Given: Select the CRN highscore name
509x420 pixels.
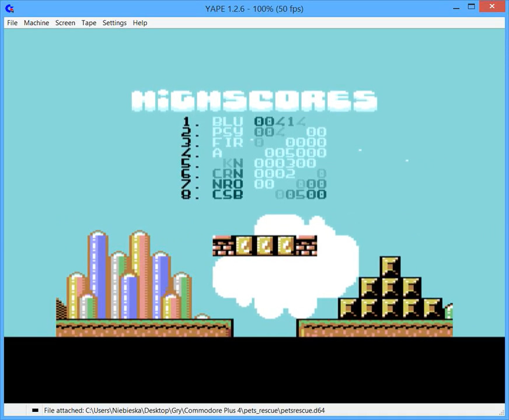Looking at the screenshot, I should point(228,173).
